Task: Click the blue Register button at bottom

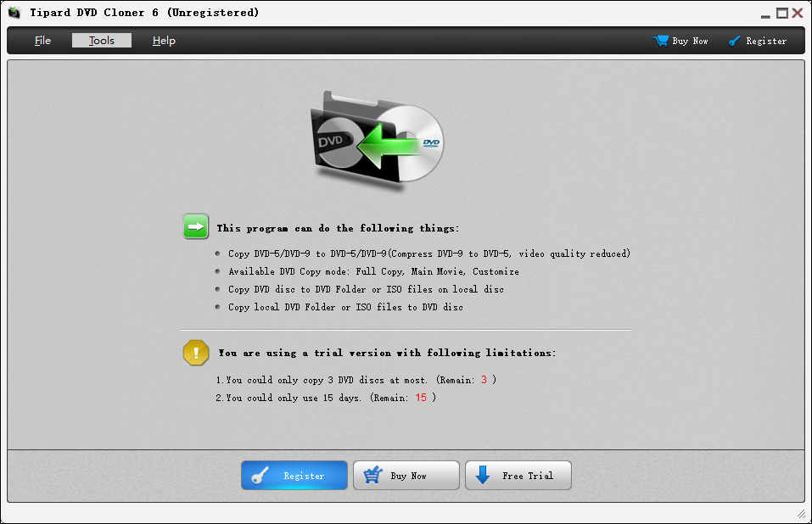Action: (x=294, y=476)
